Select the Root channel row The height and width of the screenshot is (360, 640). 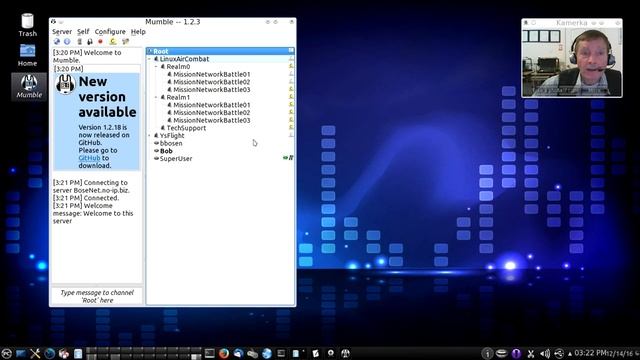click(220, 51)
